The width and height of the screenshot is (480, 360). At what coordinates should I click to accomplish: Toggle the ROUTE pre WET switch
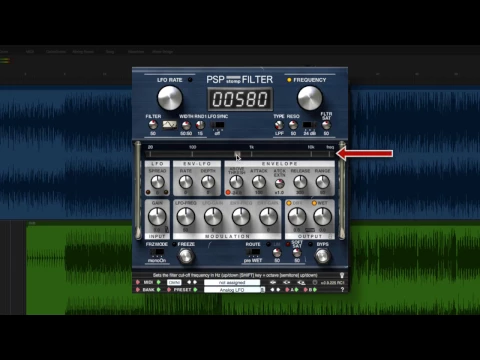coord(253,252)
